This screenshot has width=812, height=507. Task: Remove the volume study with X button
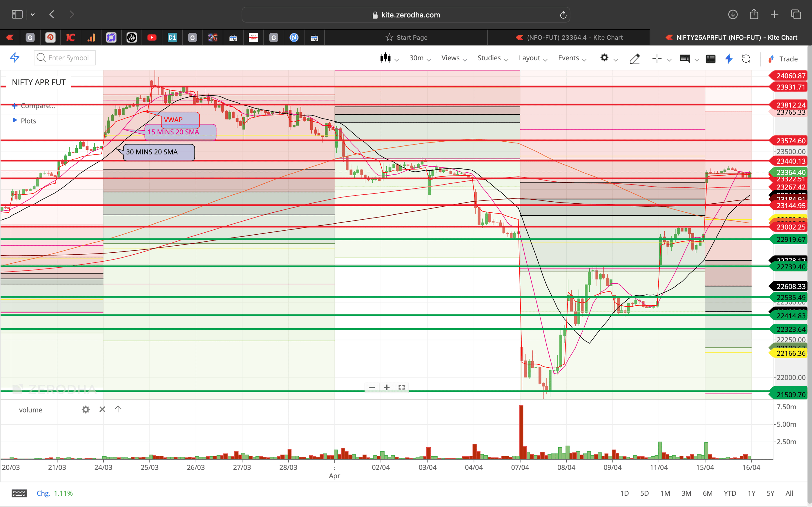click(102, 409)
